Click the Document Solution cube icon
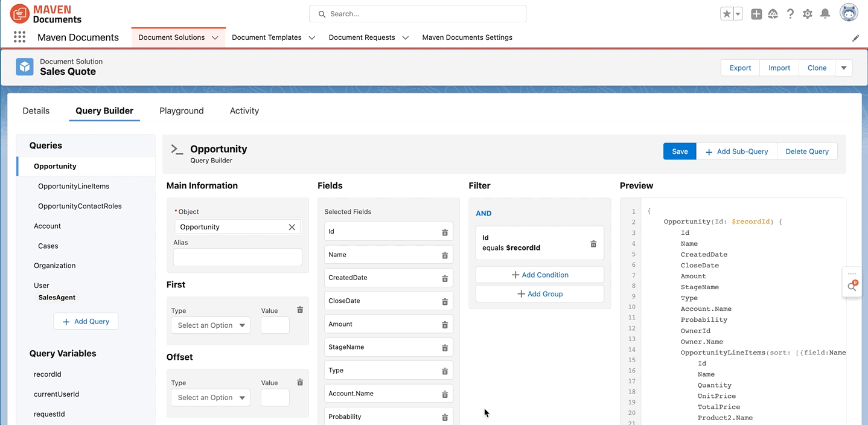The height and width of the screenshot is (425, 868). pos(25,66)
